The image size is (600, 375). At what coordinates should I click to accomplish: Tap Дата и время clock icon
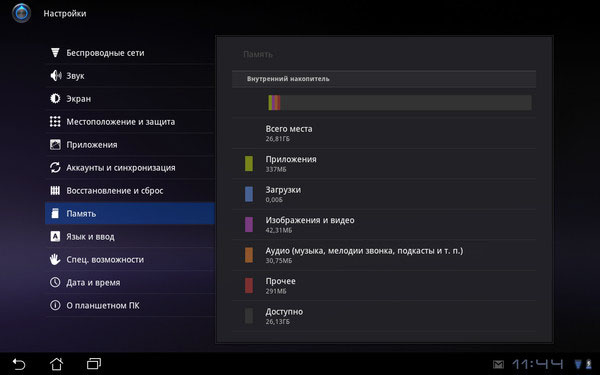pos(55,282)
